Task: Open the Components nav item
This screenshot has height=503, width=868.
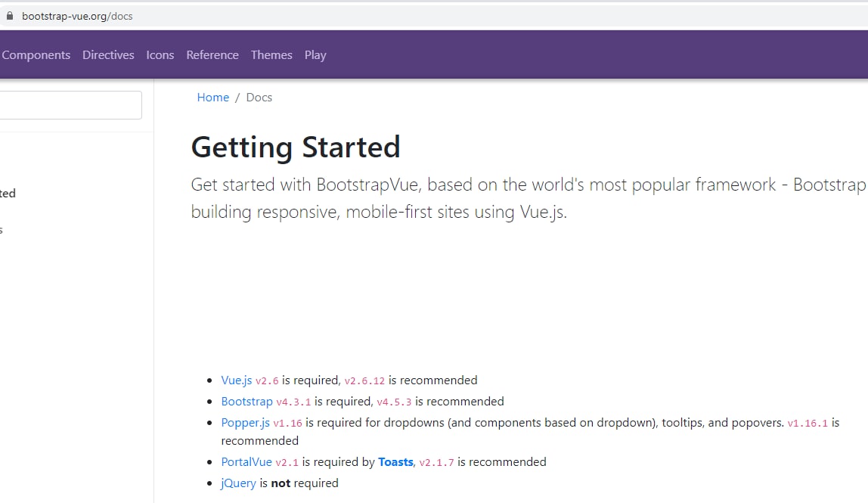Action: click(x=36, y=55)
